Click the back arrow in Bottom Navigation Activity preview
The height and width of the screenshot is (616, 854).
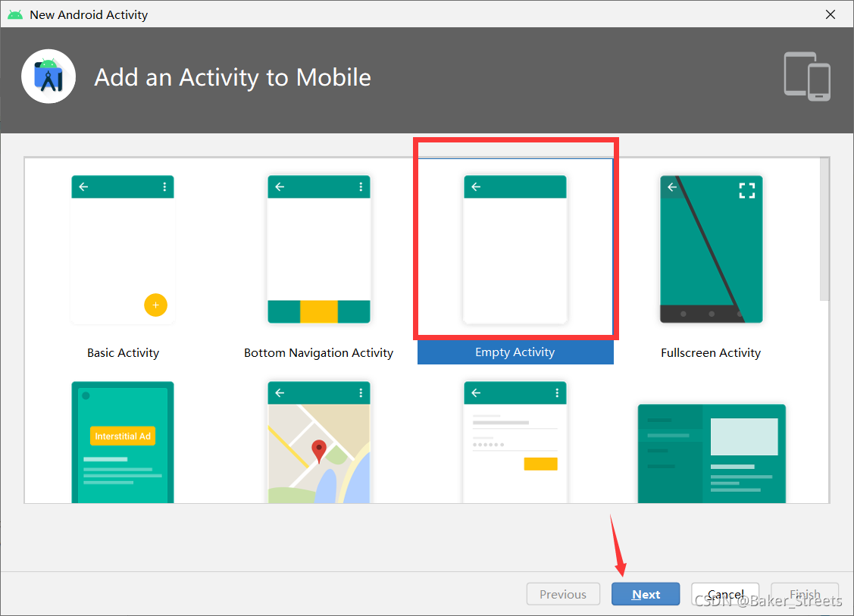point(280,186)
